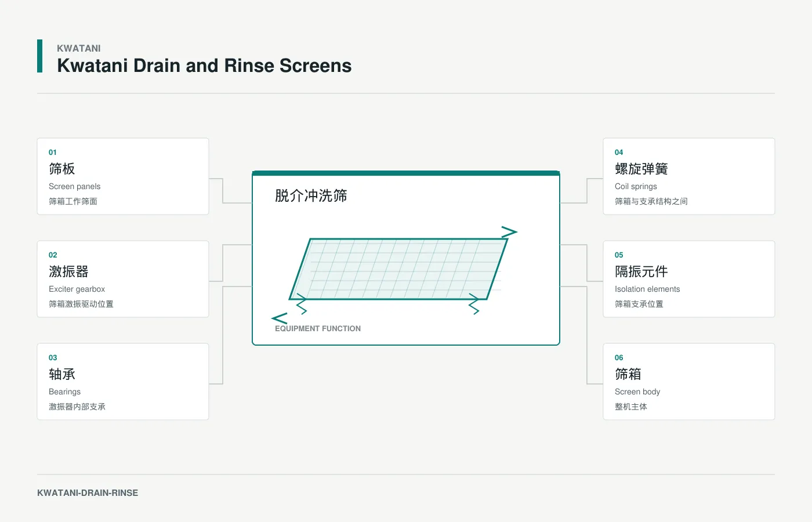Click the small "KWATANI" label above the title

pos(79,48)
